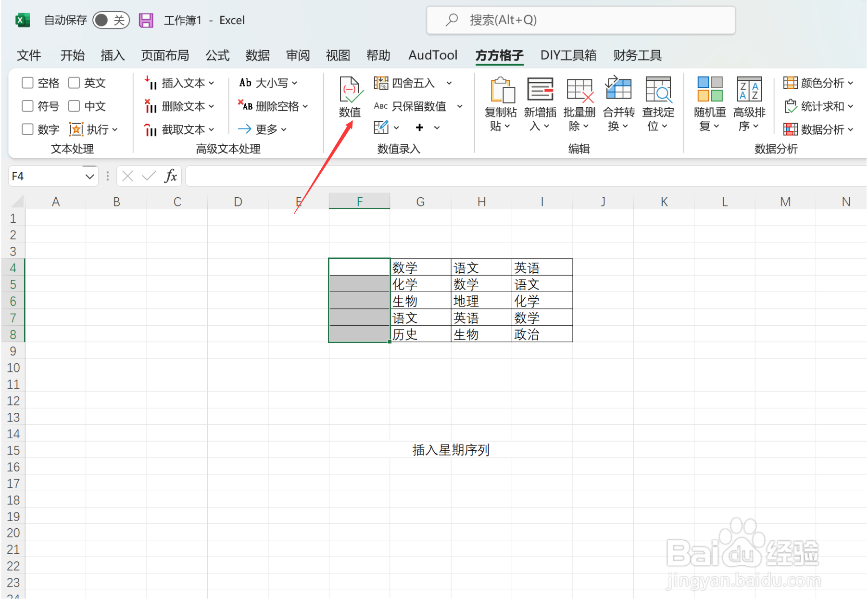Click the plus icon in 数值录入 group

pos(419,127)
